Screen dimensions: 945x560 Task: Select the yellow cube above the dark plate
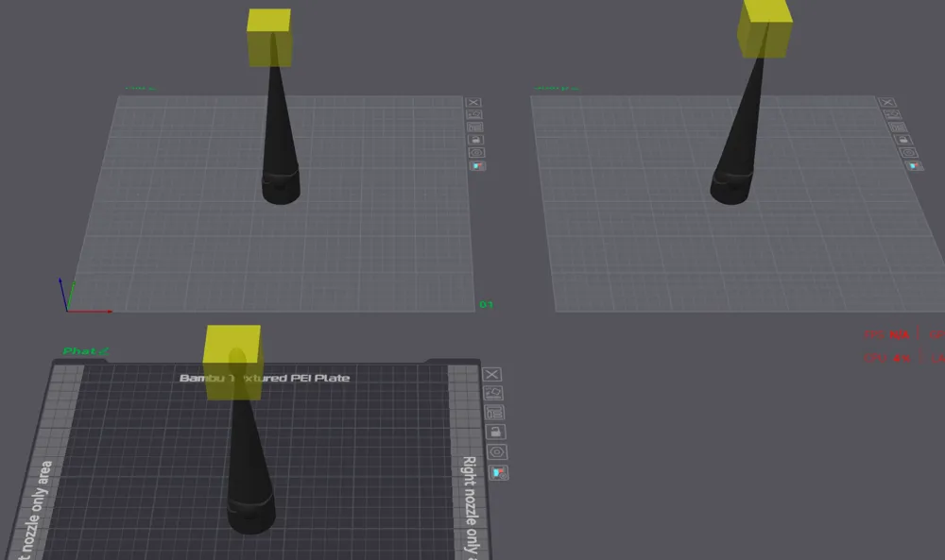[x=232, y=363]
